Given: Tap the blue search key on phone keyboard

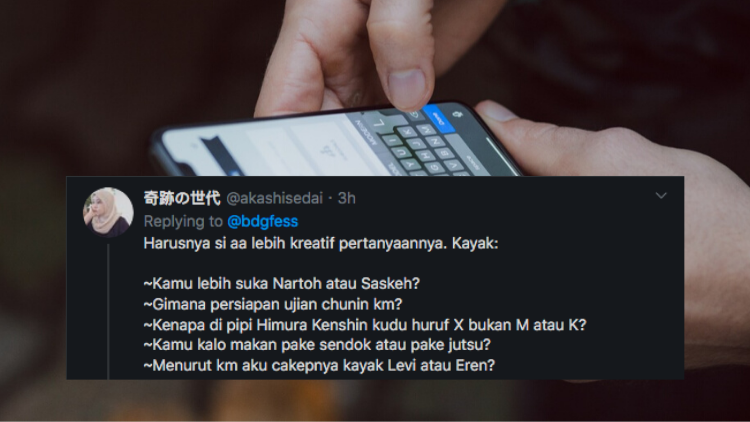Looking at the screenshot, I should [439, 119].
